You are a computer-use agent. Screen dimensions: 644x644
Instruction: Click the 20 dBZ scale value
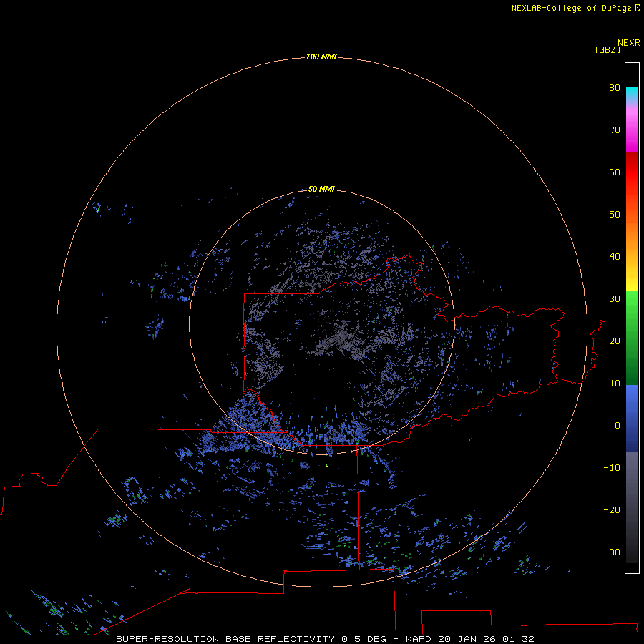click(615, 341)
